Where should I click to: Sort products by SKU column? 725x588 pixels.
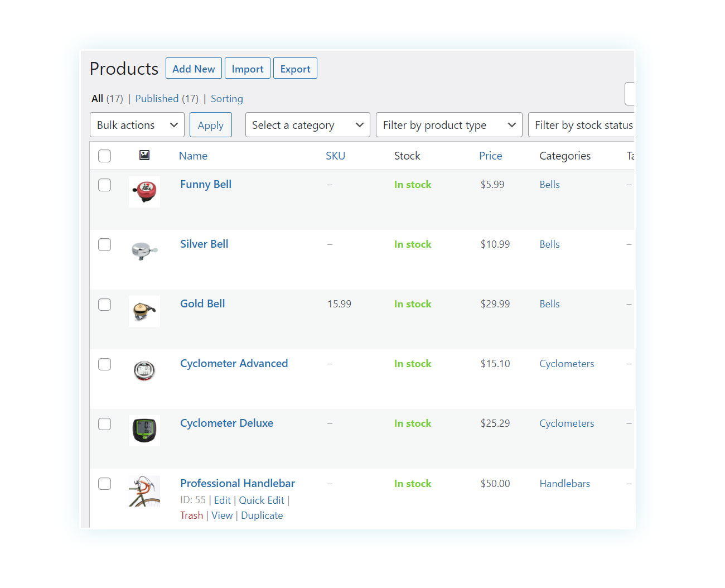(335, 156)
